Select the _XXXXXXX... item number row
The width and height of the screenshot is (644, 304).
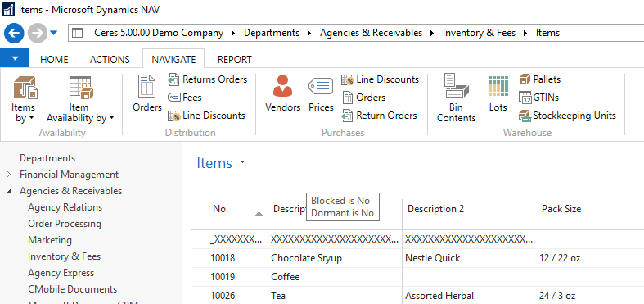pos(236,239)
